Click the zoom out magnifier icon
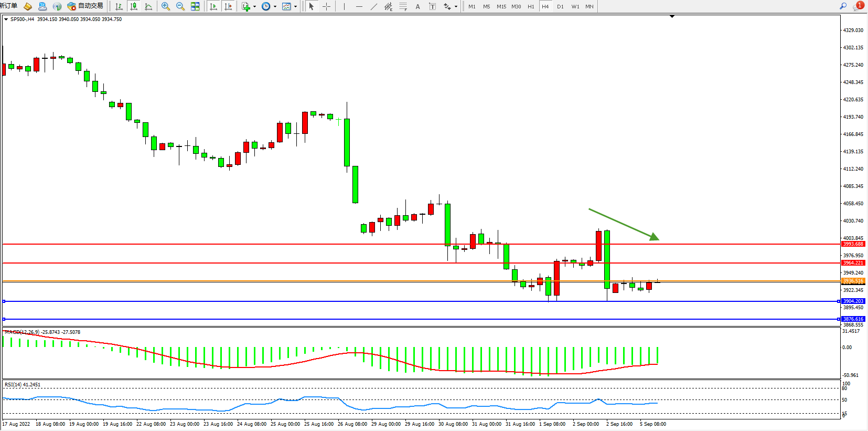 click(x=180, y=6)
